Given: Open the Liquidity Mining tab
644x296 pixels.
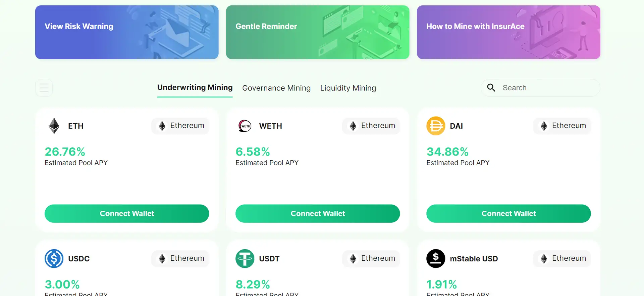Looking at the screenshot, I should point(348,88).
